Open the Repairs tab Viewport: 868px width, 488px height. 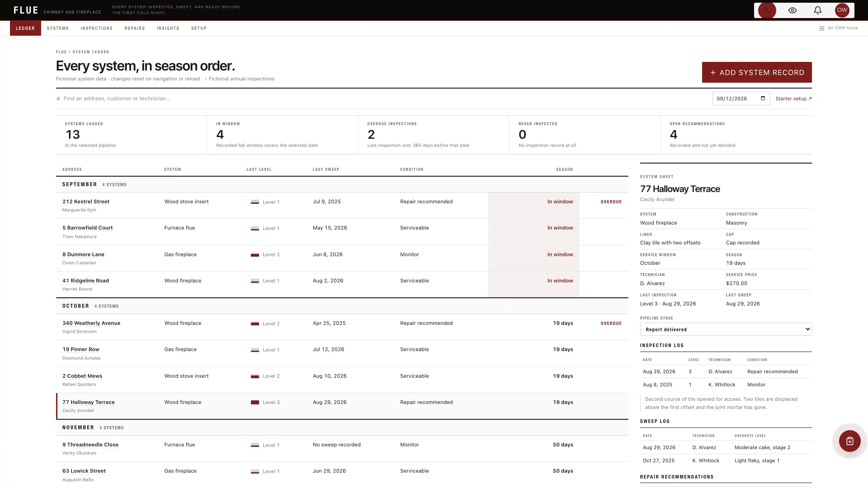point(134,28)
